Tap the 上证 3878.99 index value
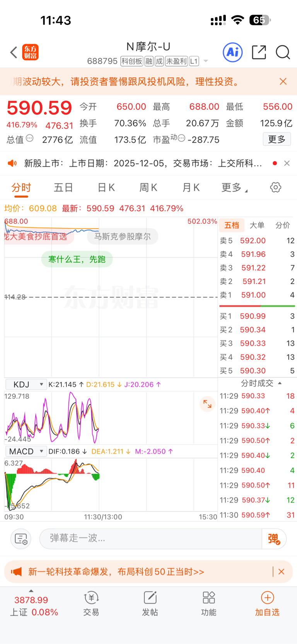The image size is (297, 644). point(31,600)
